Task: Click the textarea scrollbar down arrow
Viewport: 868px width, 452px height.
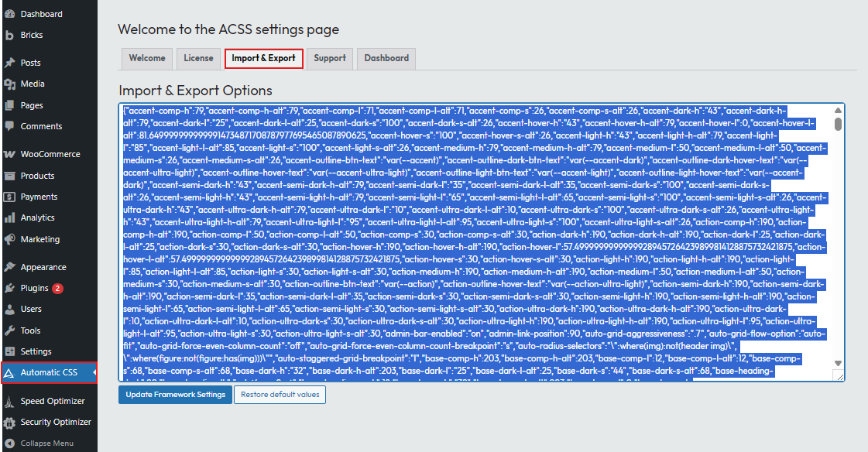Action: [838, 364]
